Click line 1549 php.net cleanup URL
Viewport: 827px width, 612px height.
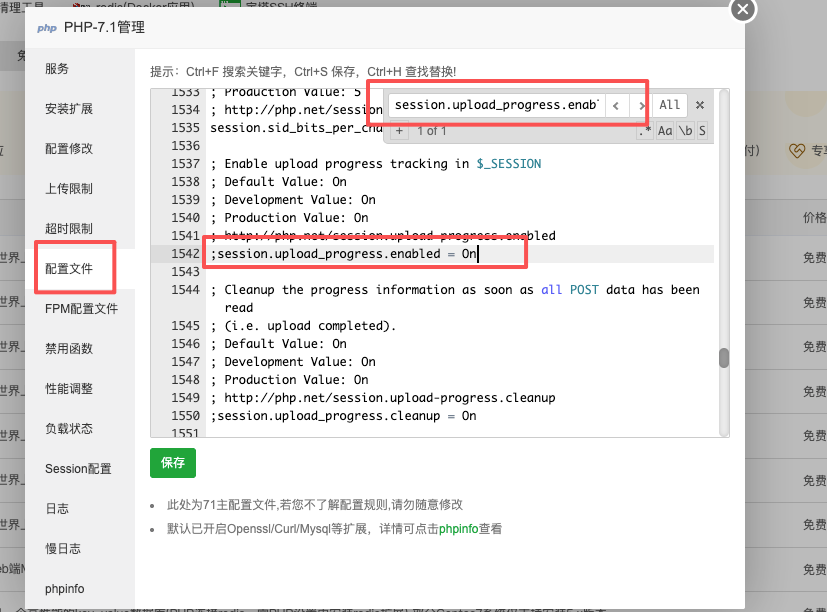(x=390, y=398)
